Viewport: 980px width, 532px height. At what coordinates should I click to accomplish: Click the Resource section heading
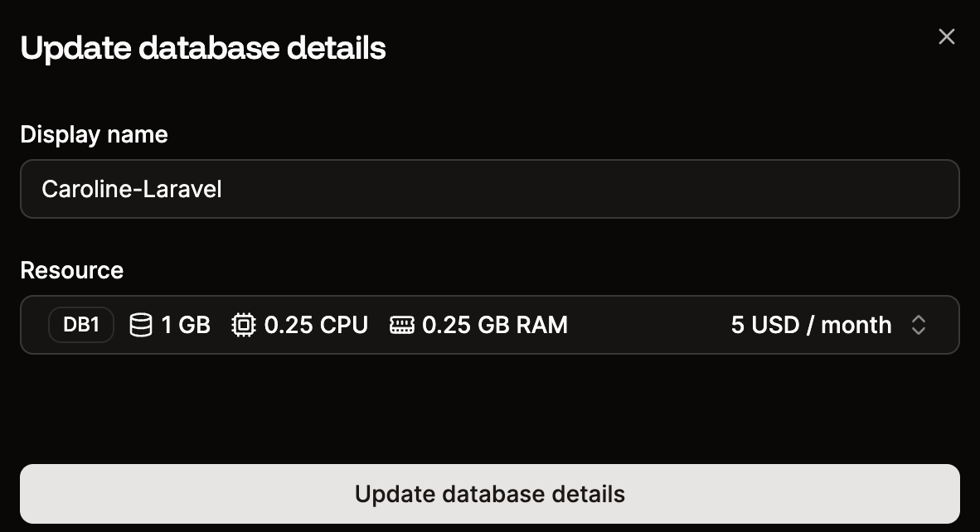pyautogui.click(x=71, y=270)
